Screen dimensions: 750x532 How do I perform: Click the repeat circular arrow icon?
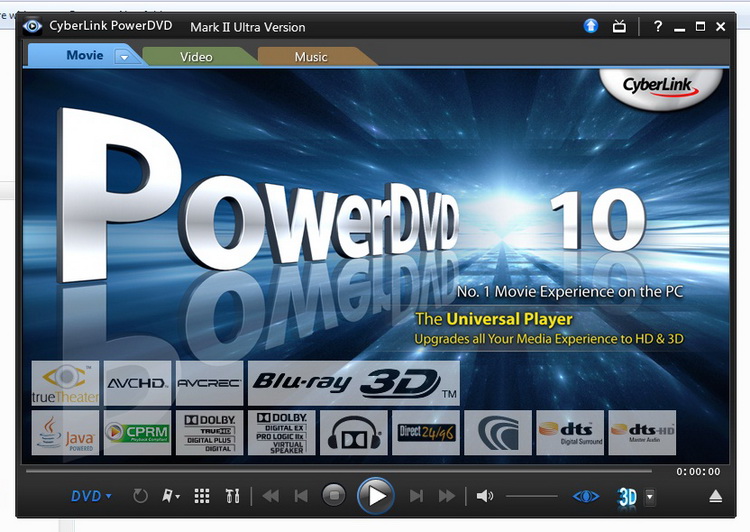pos(140,496)
